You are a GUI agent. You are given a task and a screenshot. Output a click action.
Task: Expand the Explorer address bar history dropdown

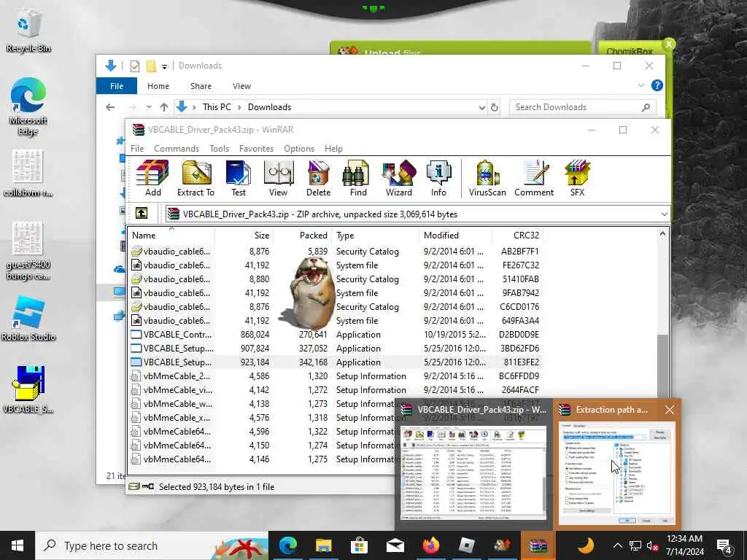481,108
